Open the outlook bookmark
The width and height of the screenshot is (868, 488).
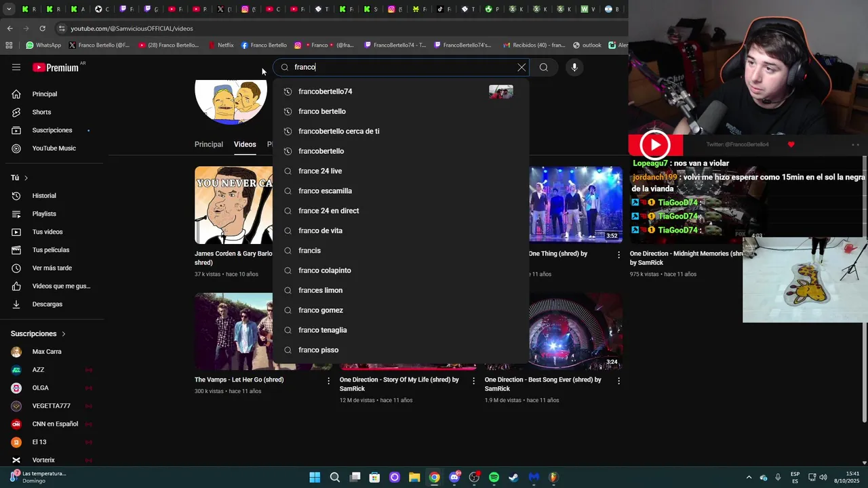click(x=587, y=45)
